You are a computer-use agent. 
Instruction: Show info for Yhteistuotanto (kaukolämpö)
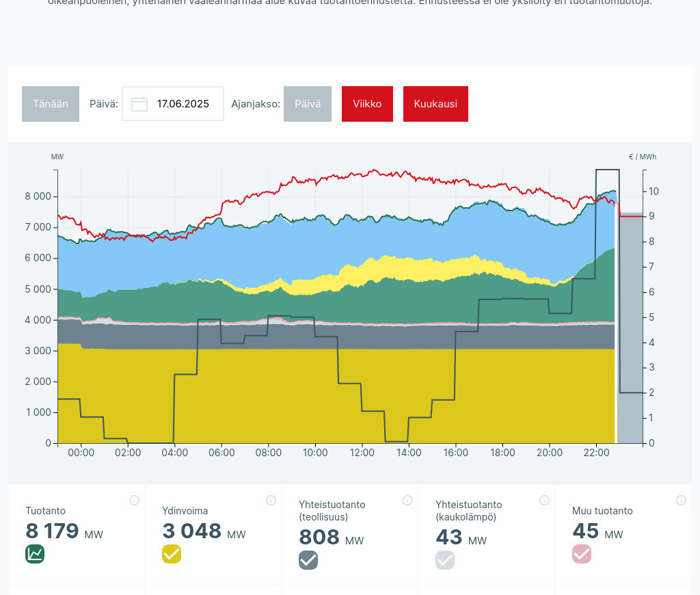(x=544, y=500)
